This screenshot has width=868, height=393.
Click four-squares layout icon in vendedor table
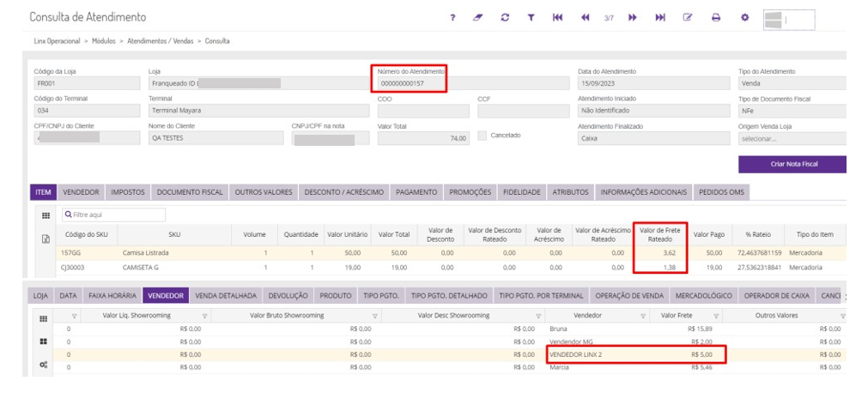tap(43, 342)
